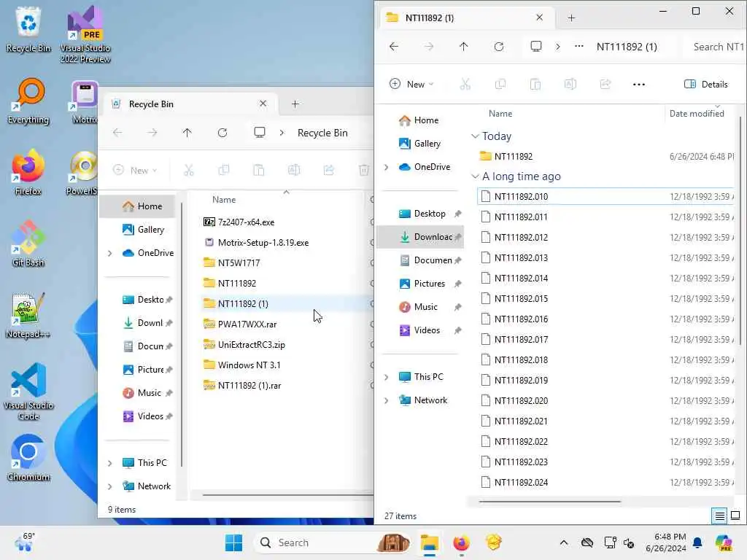Launch Visual Studio Code desktop shortcut

click(28, 392)
